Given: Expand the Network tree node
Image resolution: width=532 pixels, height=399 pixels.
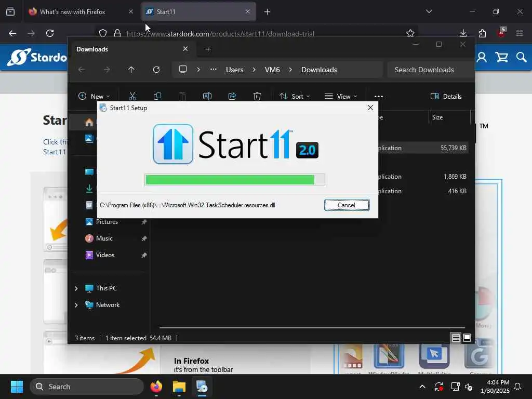Looking at the screenshot, I should click(76, 305).
